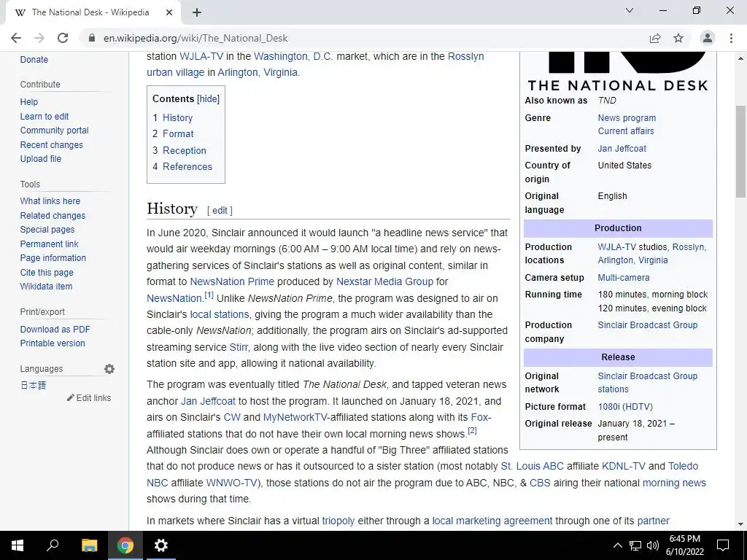The height and width of the screenshot is (560, 747).
Task: Open the KDNL-TV link
Action: [x=624, y=466]
